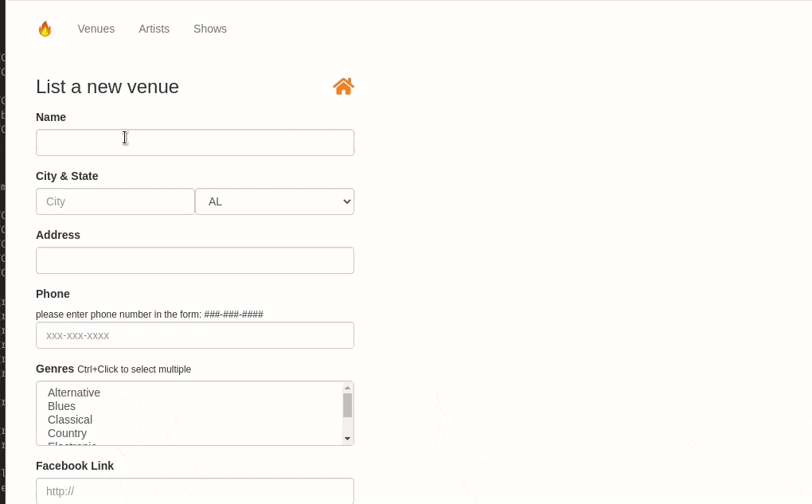Go home via orange house icon
This screenshot has height=504, width=812.
343,86
